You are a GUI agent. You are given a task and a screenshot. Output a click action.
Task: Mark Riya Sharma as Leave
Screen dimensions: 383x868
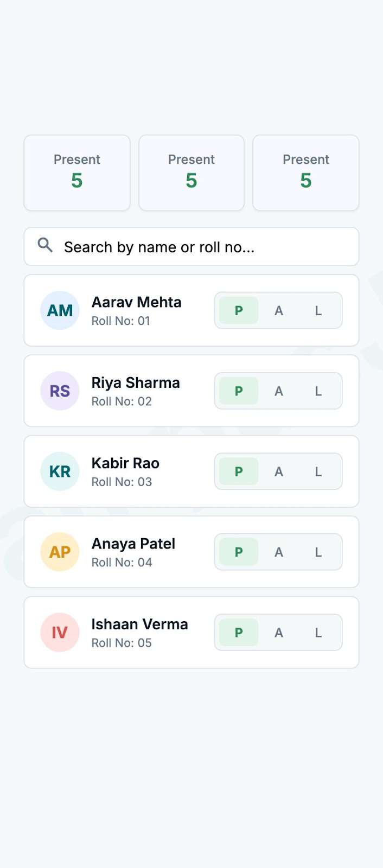click(318, 391)
